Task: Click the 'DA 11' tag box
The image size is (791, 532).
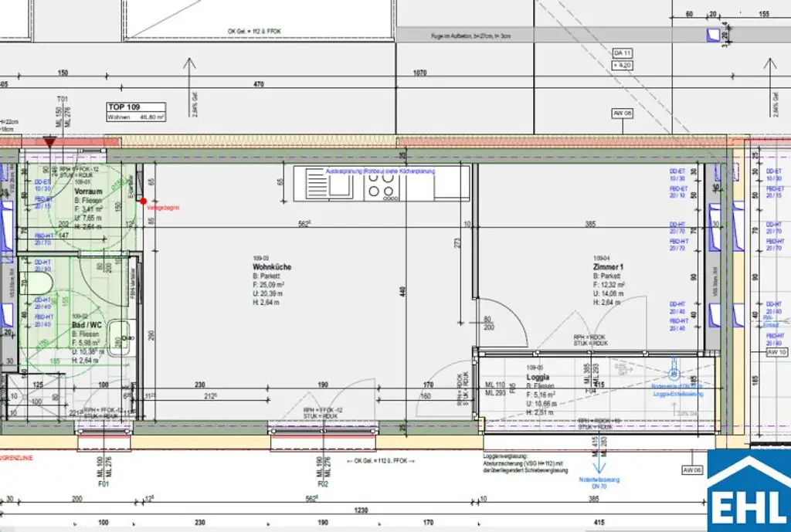Action: click(622, 53)
